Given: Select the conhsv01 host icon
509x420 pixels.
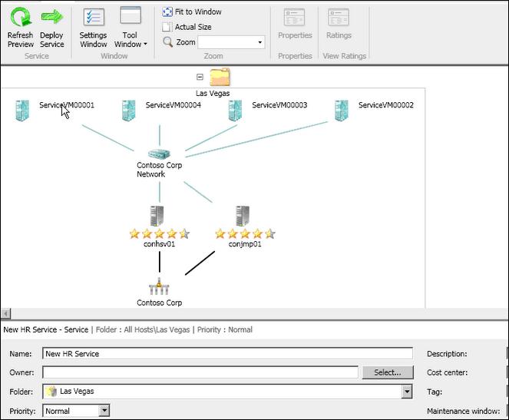Looking at the screenshot, I should click(157, 217).
